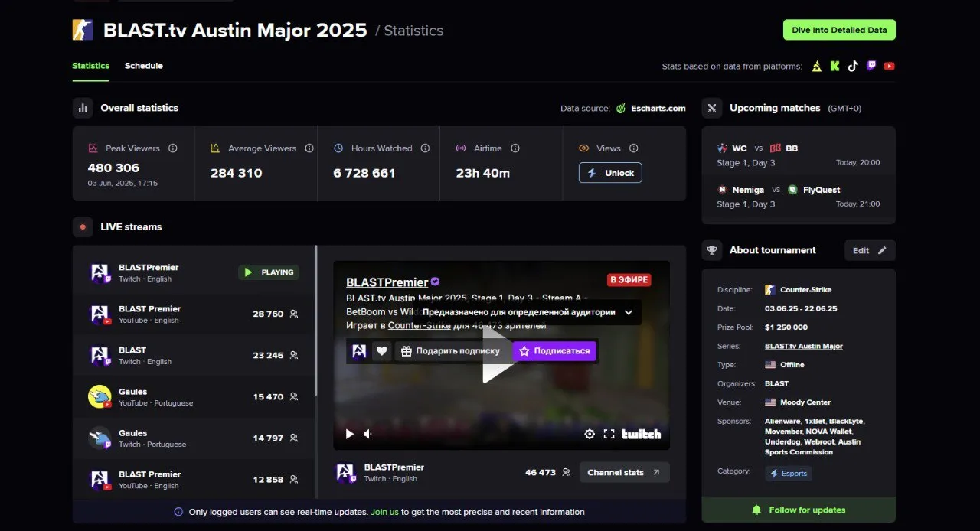
Task: Edit the About tournament info
Action: (870, 250)
